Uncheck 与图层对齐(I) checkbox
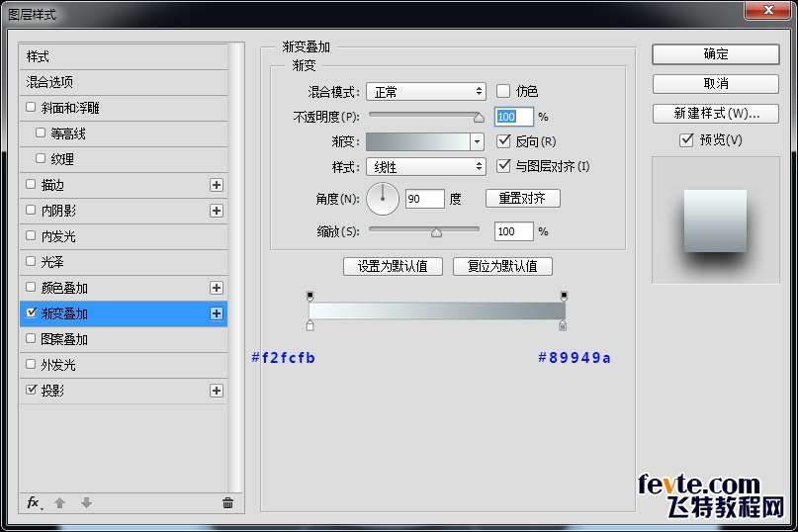 click(503, 166)
